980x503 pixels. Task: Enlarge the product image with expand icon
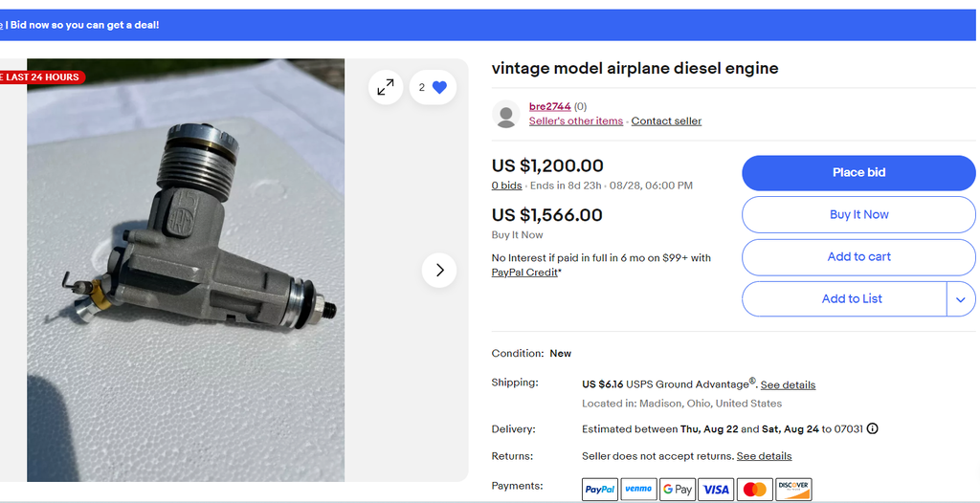[x=386, y=88]
